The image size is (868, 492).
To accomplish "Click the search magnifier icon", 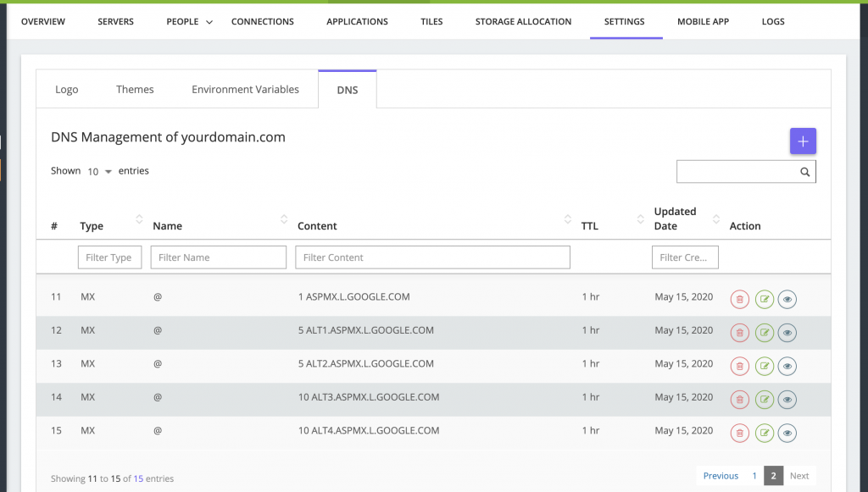I will click(804, 172).
